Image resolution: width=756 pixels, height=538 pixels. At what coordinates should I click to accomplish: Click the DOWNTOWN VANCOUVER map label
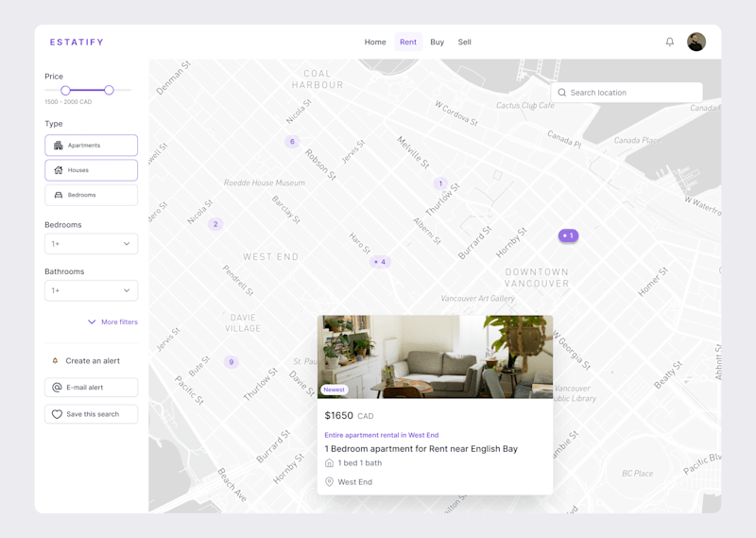point(537,278)
